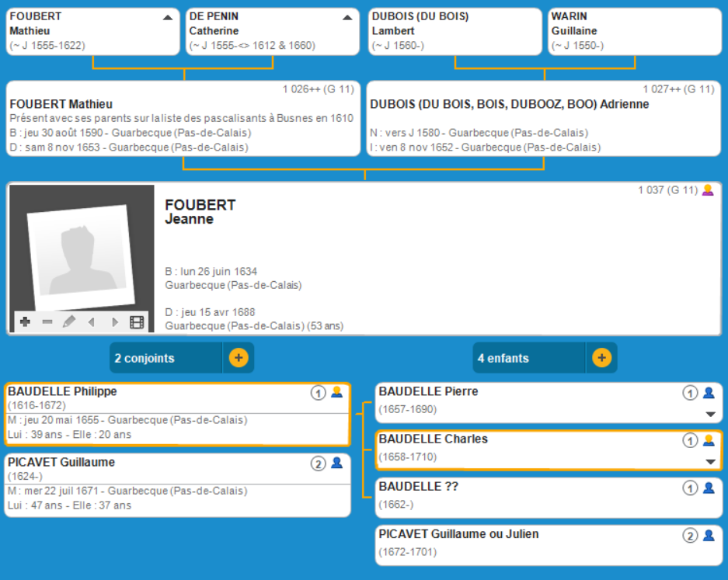Open the media filmstrip icon

137,322
